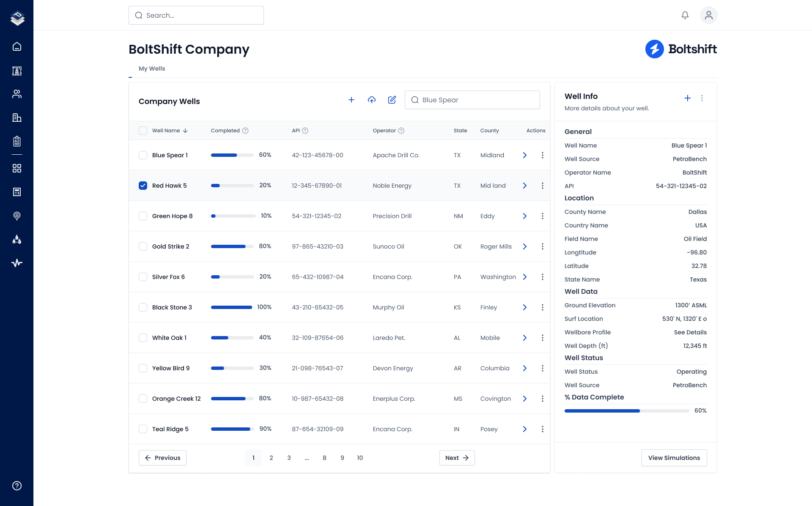This screenshot has height=506, width=812.
Task: Check the Blue Spear 1 checkbox
Action: (x=143, y=155)
